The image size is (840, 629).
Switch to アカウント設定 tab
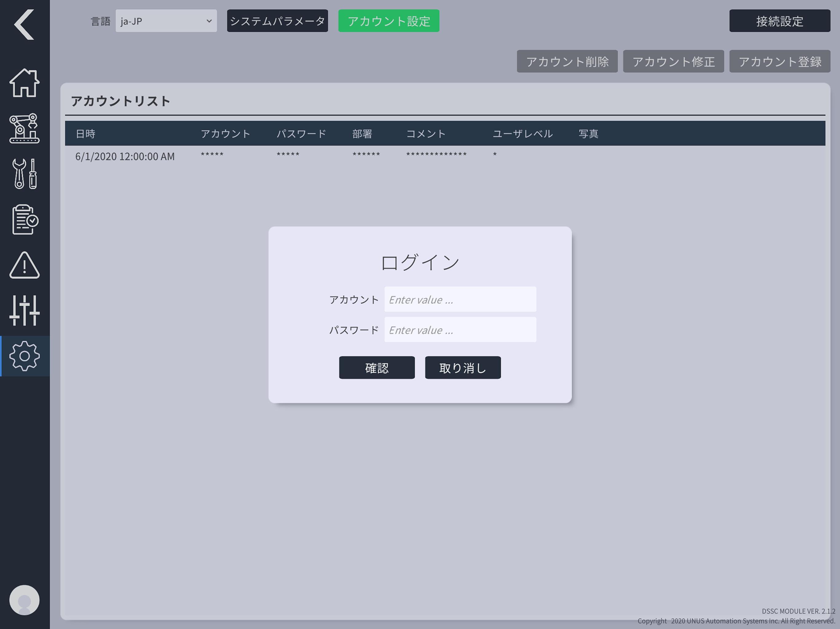click(388, 21)
